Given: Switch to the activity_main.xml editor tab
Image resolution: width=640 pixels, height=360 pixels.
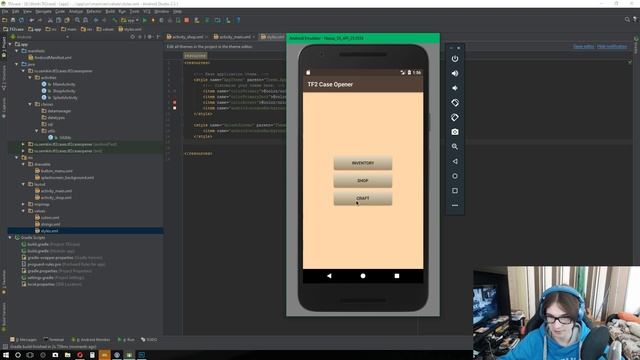Looking at the screenshot, I should [x=235, y=37].
